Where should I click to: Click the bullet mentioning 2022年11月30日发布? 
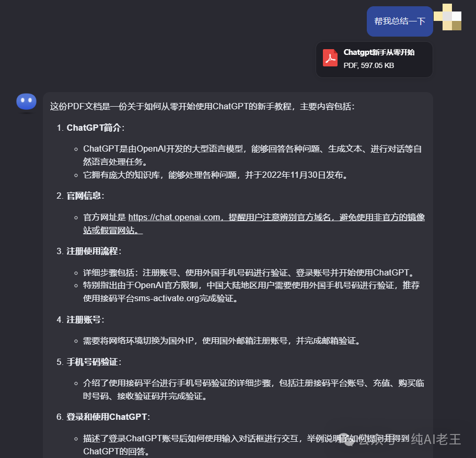tap(216, 175)
